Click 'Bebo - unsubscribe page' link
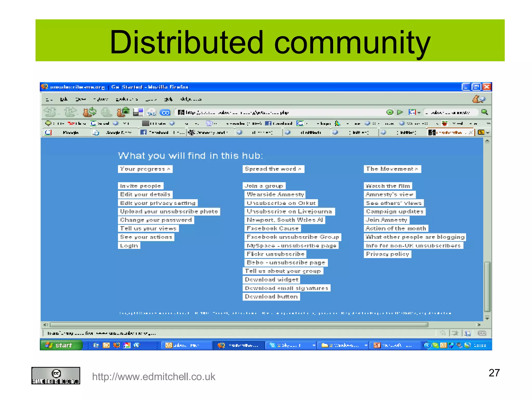Image resolution: width=532 pixels, height=399 pixels. point(286,263)
